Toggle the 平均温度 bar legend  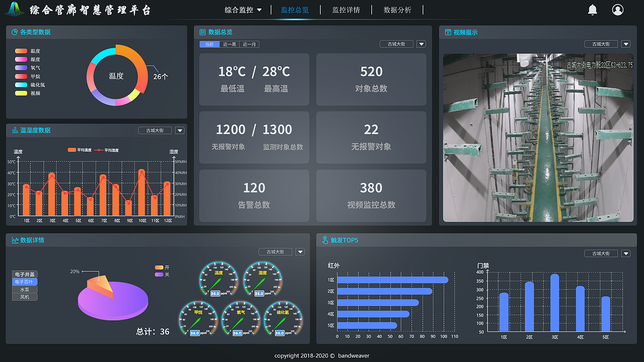pos(79,150)
